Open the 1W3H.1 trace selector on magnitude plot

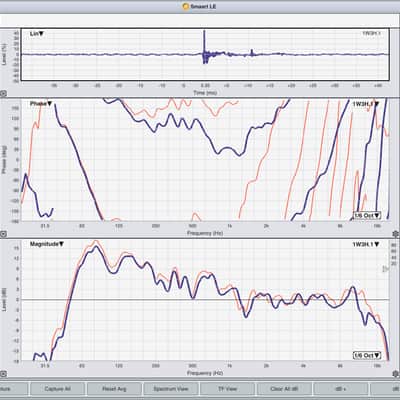pos(366,244)
